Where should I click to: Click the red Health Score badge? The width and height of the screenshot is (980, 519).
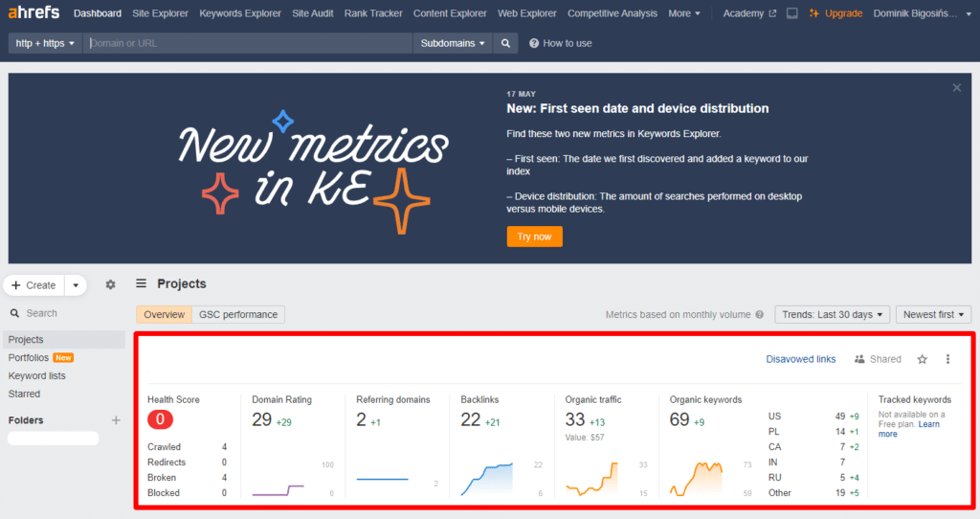tap(160, 419)
